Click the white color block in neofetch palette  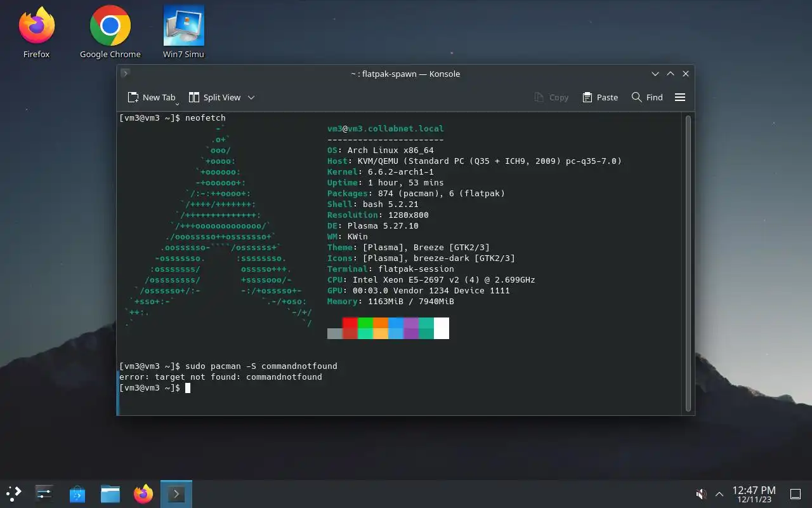coord(442,328)
